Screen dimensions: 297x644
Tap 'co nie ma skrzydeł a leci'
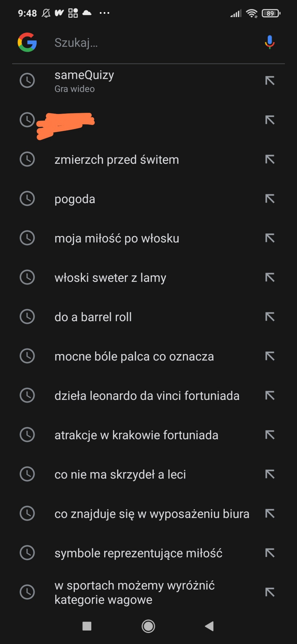pyautogui.click(x=120, y=475)
